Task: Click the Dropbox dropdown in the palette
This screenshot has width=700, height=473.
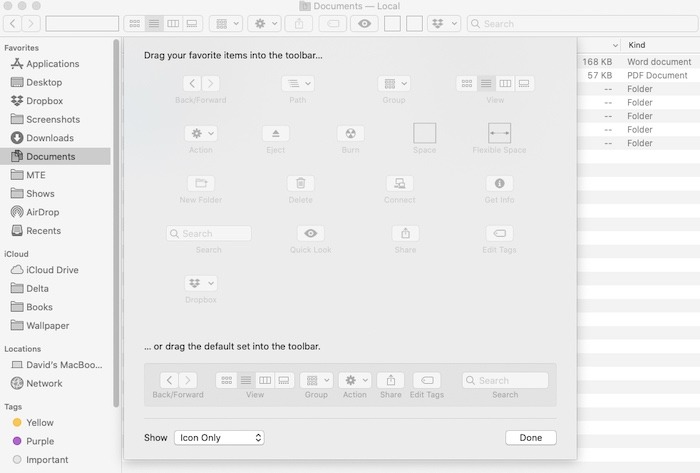Action: (x=201, y=283)
